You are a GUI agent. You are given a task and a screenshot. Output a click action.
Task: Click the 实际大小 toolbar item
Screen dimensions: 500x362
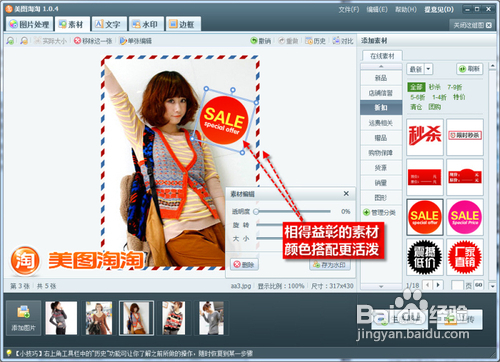(x=51, y=41)
